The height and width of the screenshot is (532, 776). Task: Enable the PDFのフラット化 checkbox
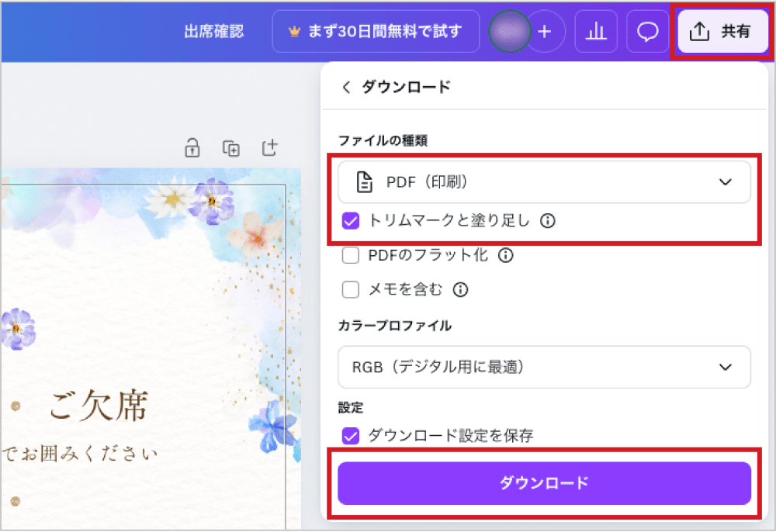tap(351, 255)
